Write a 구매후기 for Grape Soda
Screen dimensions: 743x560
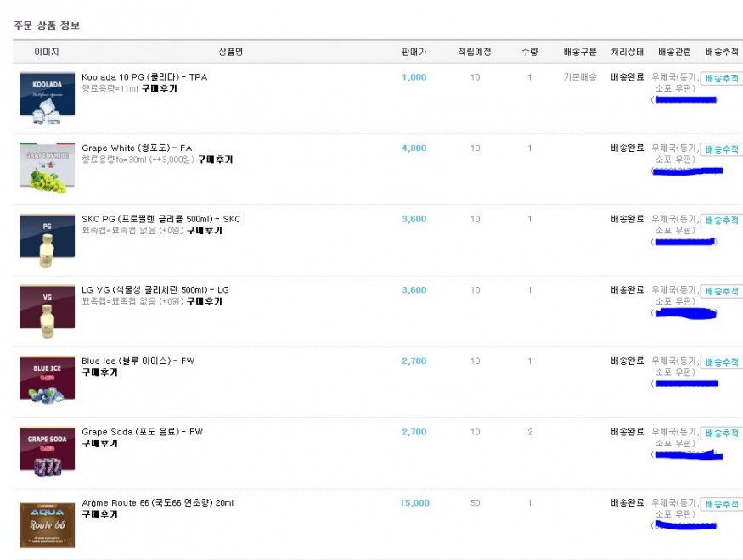99,443
